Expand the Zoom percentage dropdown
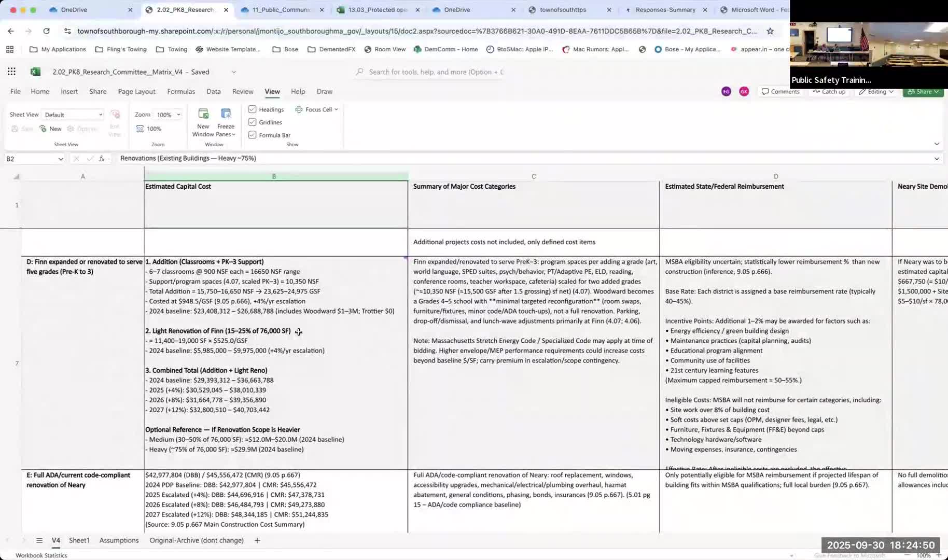The width and height of the screenshot is (948, 560). 178,115
